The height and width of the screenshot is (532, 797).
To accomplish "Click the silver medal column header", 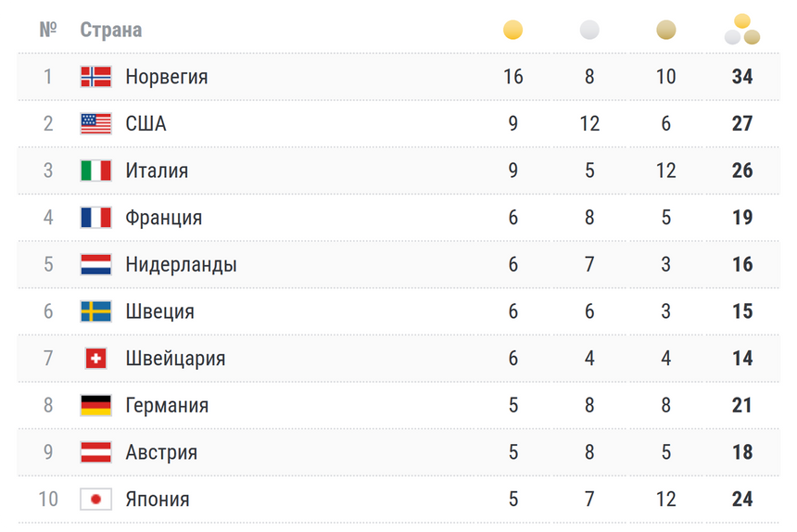I will (x=589, y=31).
